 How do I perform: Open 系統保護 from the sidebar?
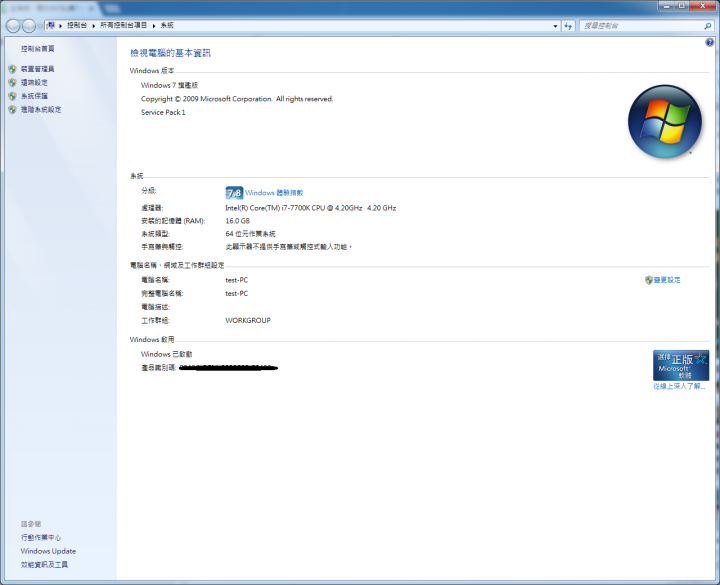click(x=34, y=96)
